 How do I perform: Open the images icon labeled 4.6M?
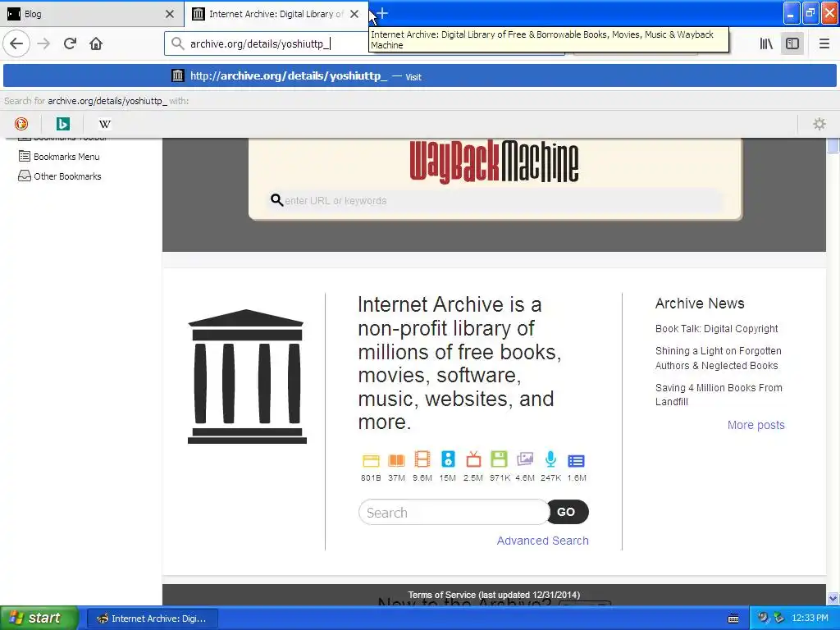[x=525, y=459]
